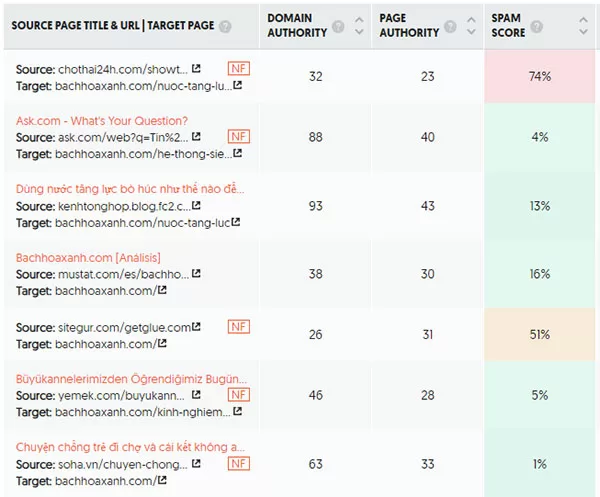This screenshot has height=497, width=600.
Task: Open 'Ask.com - What's Your Question?' title link
Action: [102, 121]
